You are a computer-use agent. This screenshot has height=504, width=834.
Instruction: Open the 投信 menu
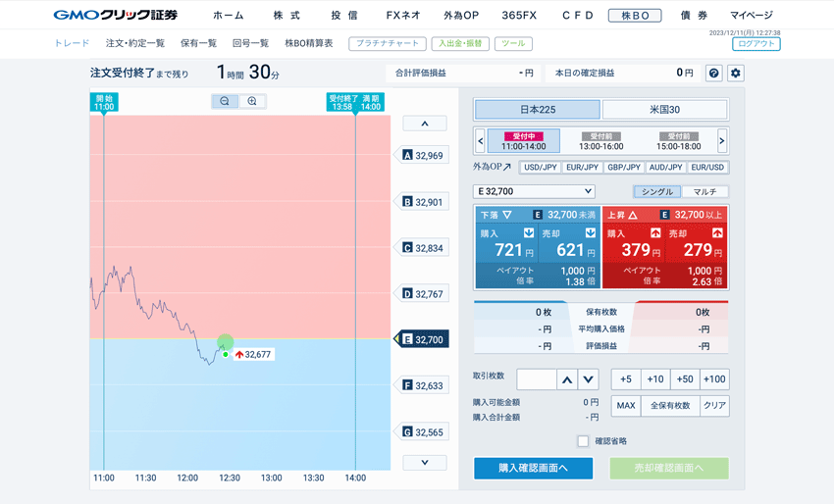[x=344, y=16]
